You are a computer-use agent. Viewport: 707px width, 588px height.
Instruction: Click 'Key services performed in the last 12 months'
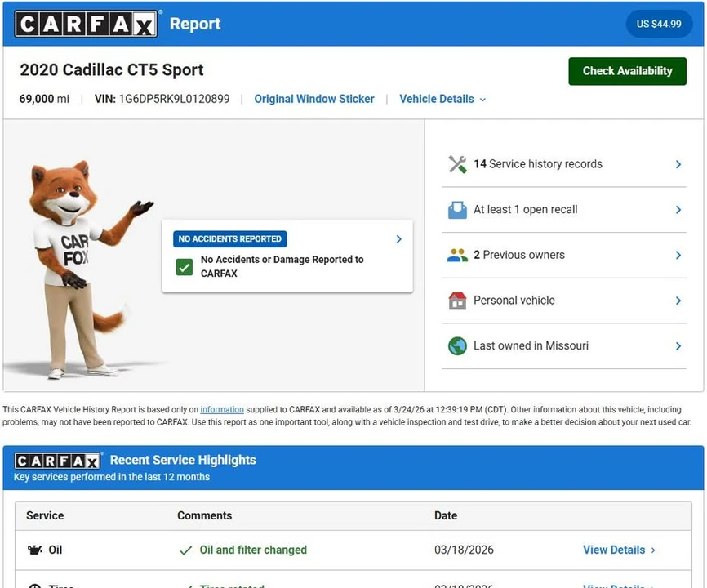coord(112,477)
